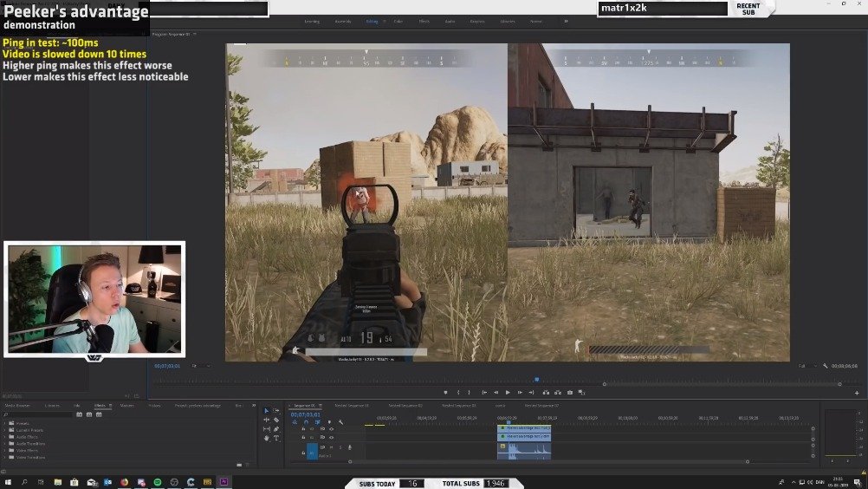
Task: Click the program monitor scrub bar playhead
Action: (x=536, y=379)
